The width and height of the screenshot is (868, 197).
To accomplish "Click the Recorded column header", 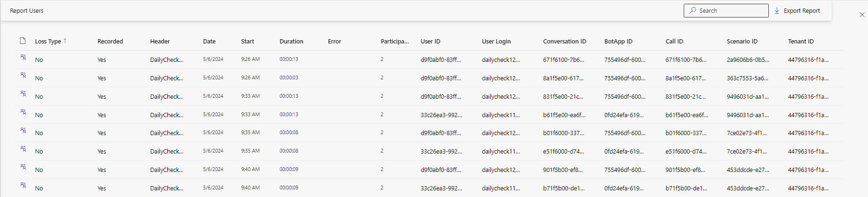I will tap(110, 42).
